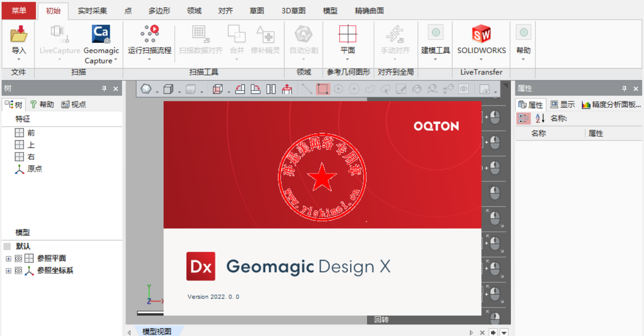Viewport: 644px width, 336px height.
Task: Switch to the 多边形 ribbon tab
Action: pos(159,11)
